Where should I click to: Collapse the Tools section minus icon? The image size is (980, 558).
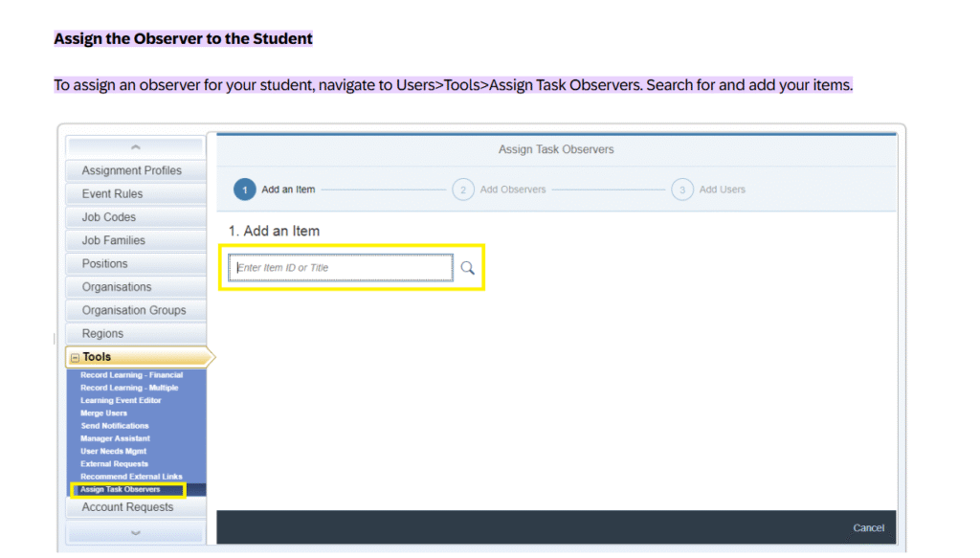click(x=75, y=357)
